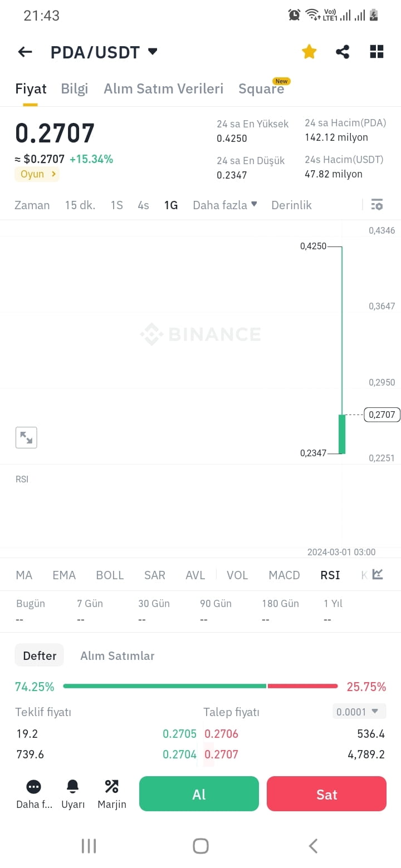The width and height of the screenshot is (401, 868).
Task: Open the share icon
Action: 343,51
